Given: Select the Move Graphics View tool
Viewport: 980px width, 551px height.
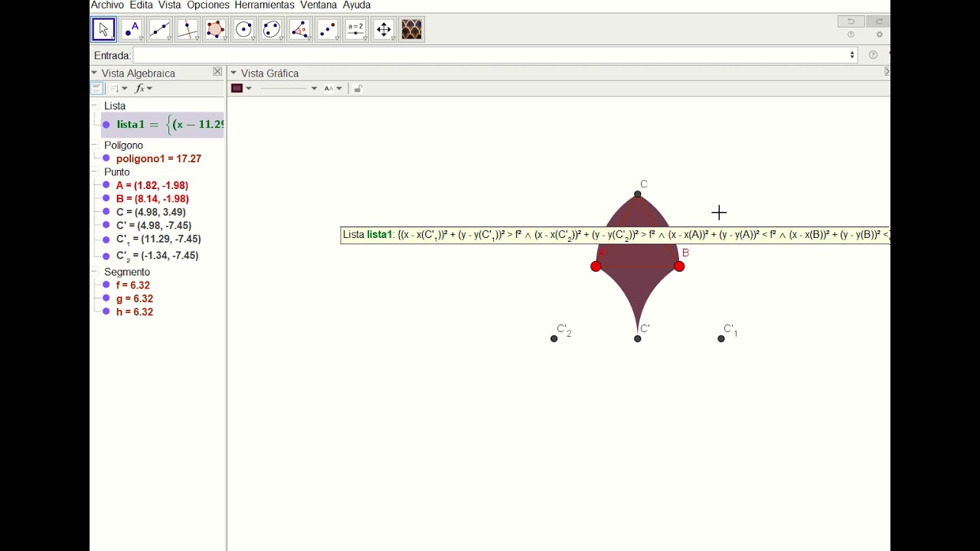Looking at the screenshot, I should (384, 29).
